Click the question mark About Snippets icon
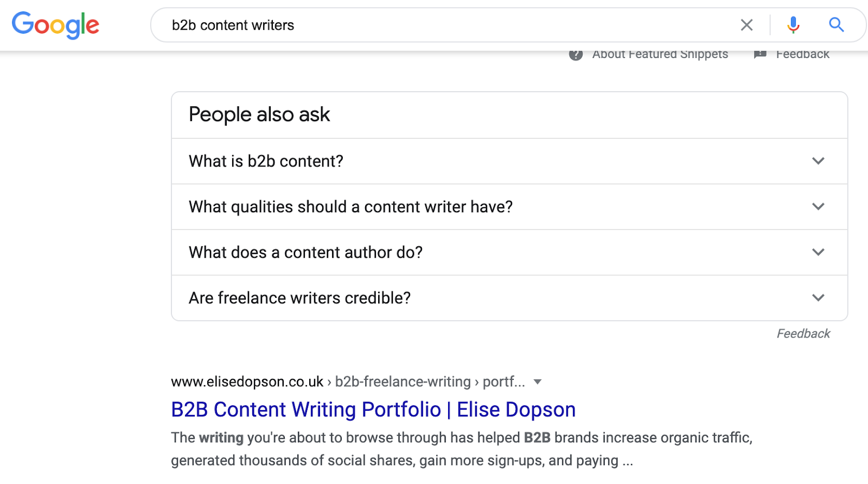 click(576, 55)
